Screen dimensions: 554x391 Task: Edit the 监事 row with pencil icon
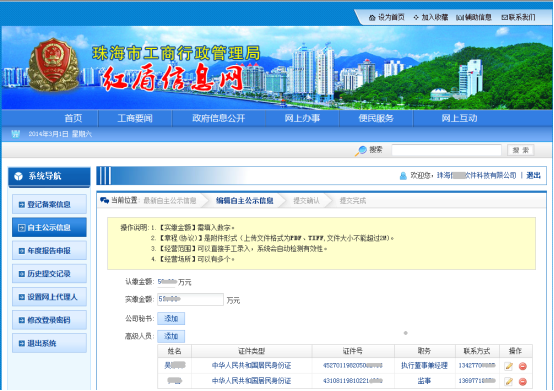[x=508, y=381]
